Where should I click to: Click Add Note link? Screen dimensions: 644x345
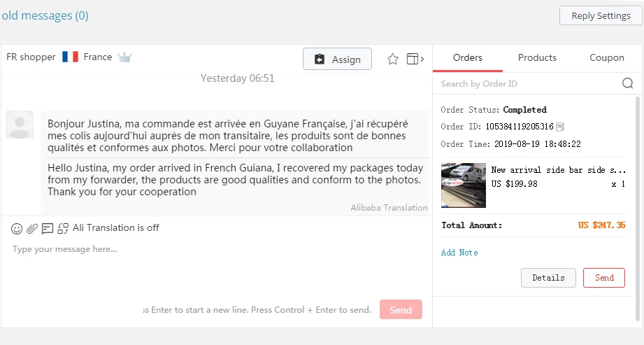[459, 253]
